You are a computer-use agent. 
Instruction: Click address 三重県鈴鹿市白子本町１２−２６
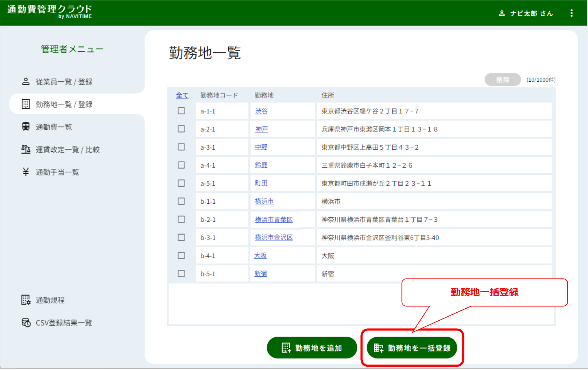(x=367, y=166)
